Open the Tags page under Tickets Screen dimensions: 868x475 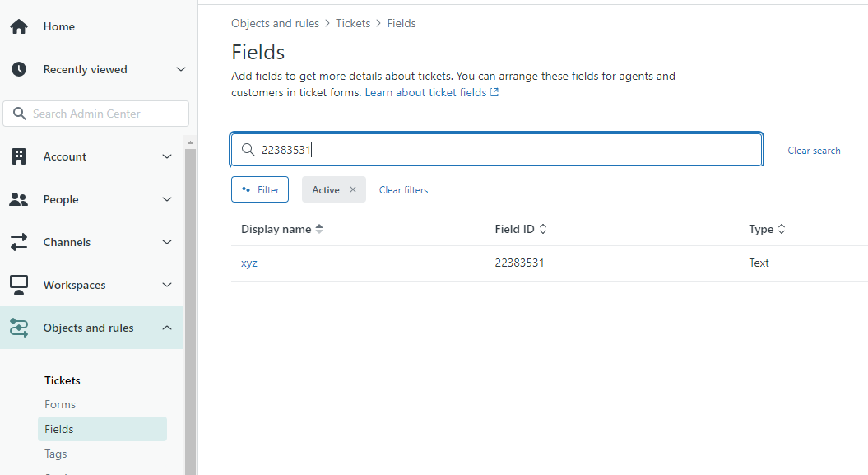[56, 454]
